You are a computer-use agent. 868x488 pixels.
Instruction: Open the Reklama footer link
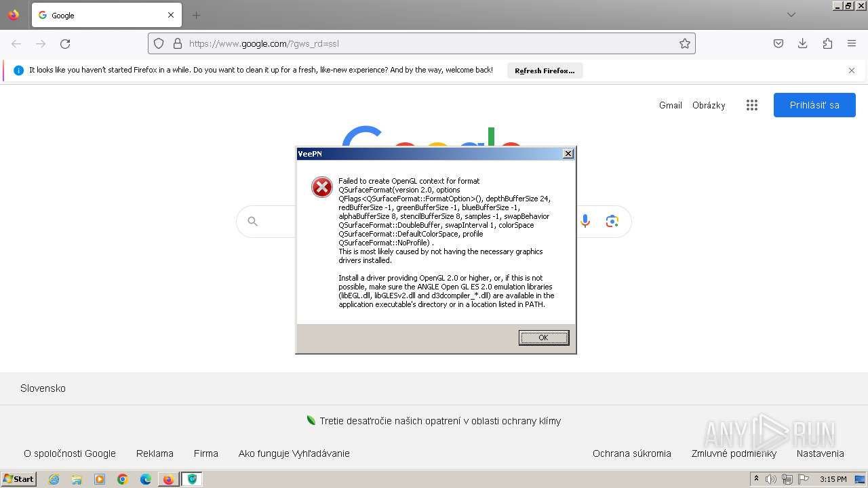click(155, 453)
